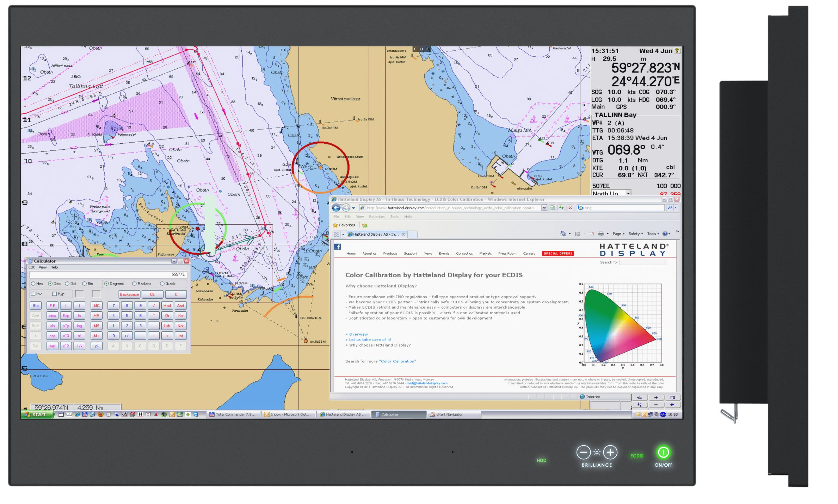Open the search provider dropdown next to Bing

click(676, 208)
